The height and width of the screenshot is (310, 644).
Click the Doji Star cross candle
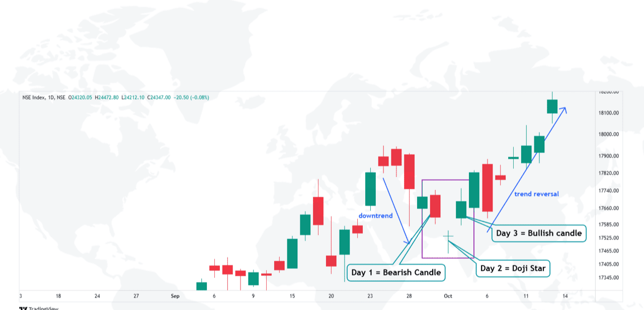click(448, 236)
